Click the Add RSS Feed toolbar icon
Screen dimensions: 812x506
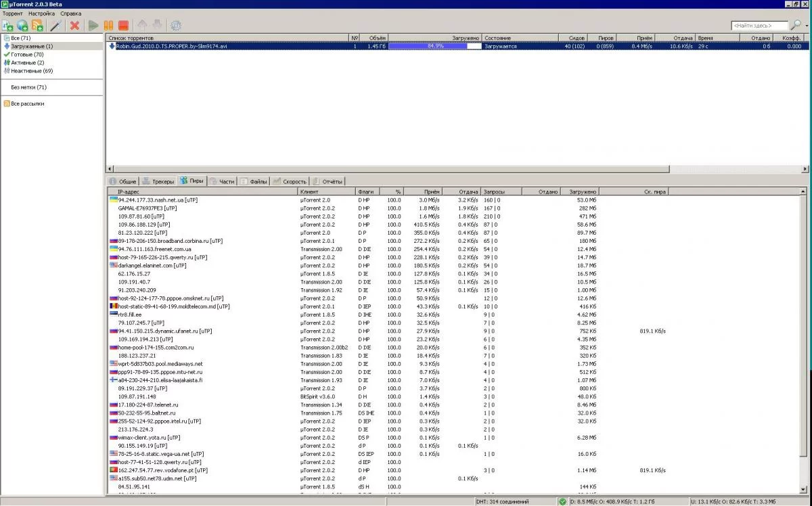click(x=37, y=26)
